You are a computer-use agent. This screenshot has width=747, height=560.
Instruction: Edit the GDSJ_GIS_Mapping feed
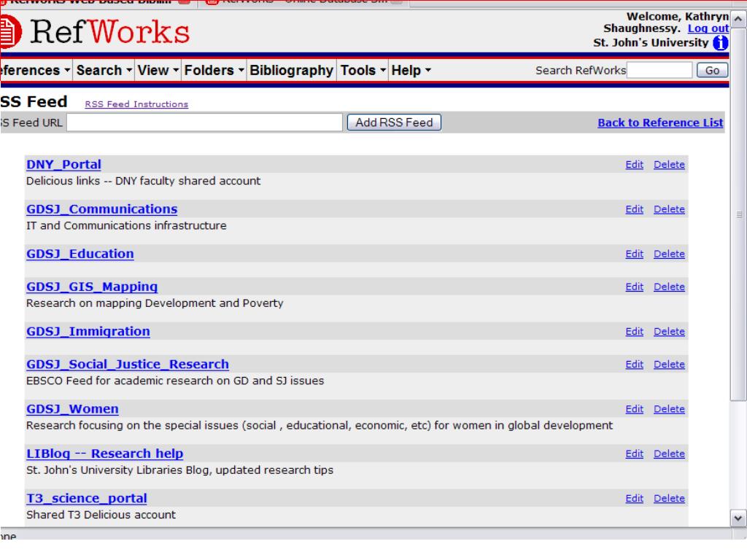pos(634,287)
